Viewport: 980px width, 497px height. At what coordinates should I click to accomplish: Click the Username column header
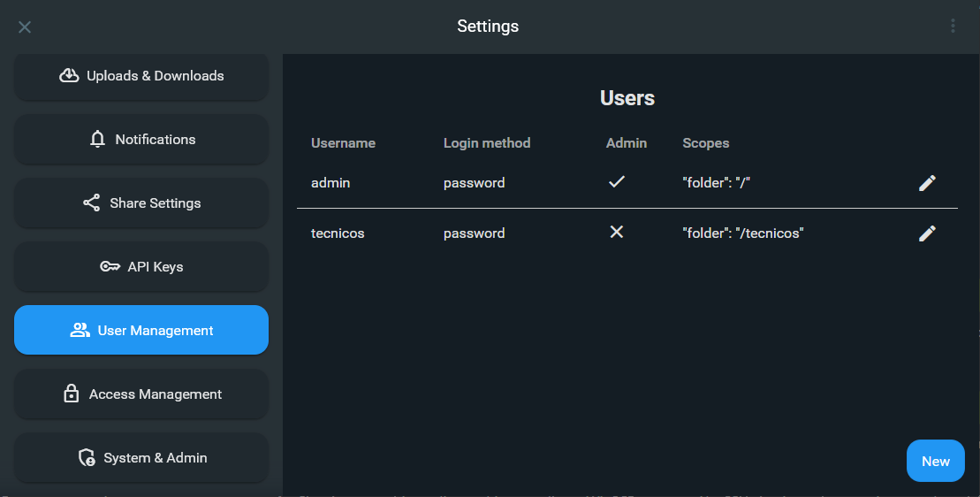pos(343,143)
